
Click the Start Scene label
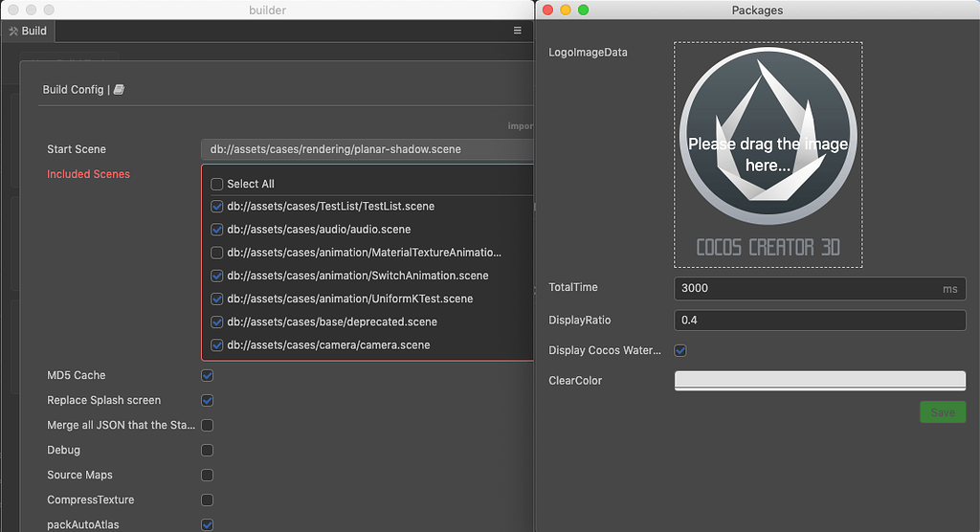point(77,149)
